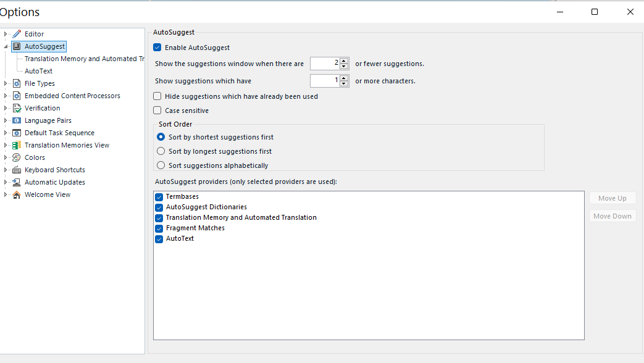This screenshot has width=644, height=363.
Task: Click the Automatic Updates icon
Action: click(17, 182)
